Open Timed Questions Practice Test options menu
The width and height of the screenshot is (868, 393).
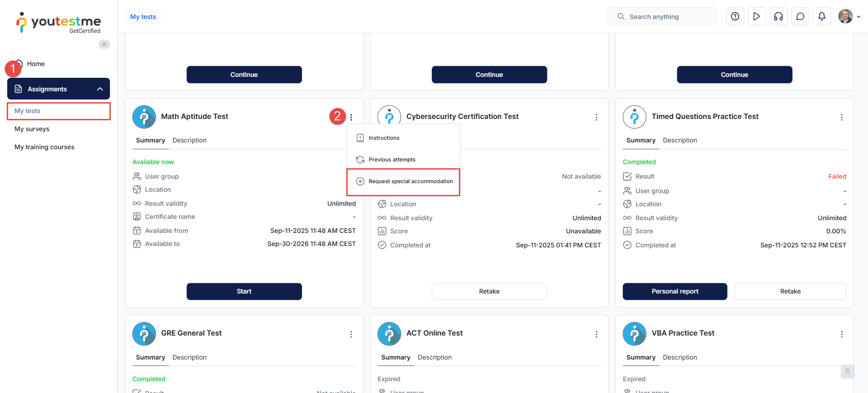(841, 117)
